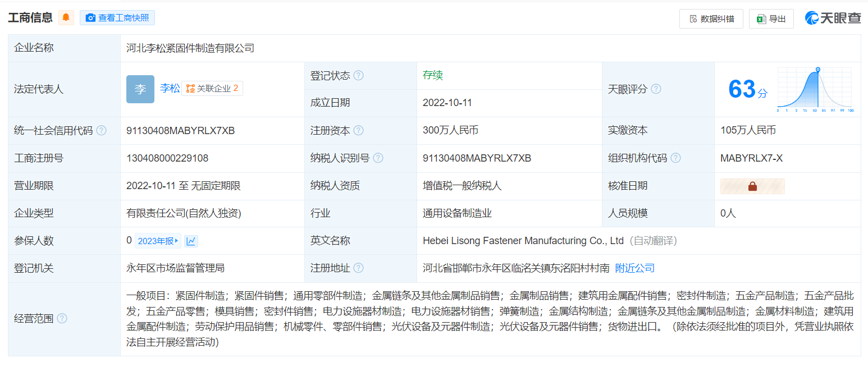Open 关联企业 2 tag

[212, 88]
